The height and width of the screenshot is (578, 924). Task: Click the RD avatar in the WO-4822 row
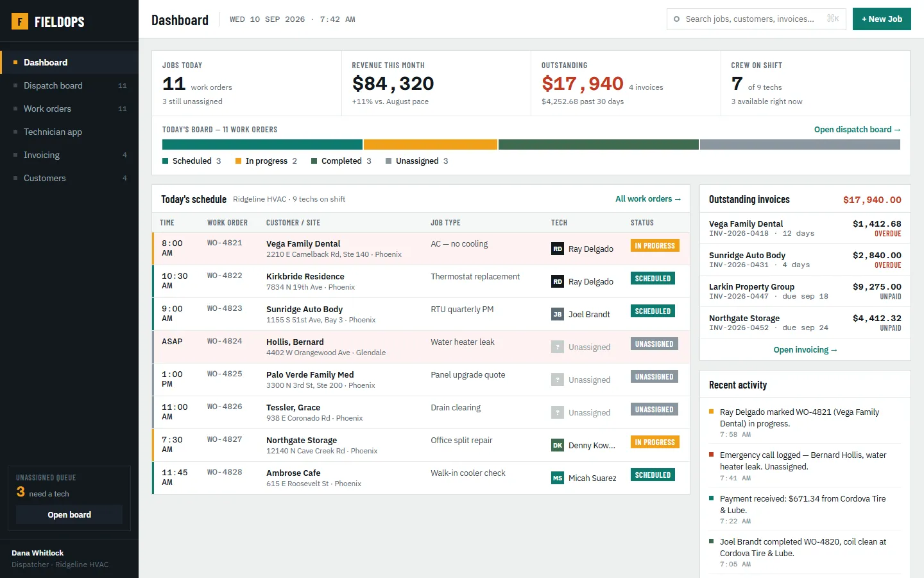click(x=558, y=281)
